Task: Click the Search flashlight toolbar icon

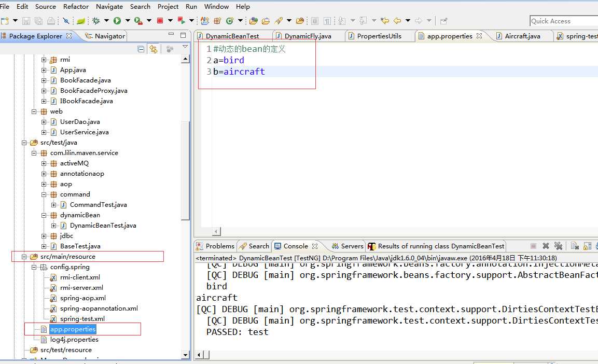Action: pos(279,21)
